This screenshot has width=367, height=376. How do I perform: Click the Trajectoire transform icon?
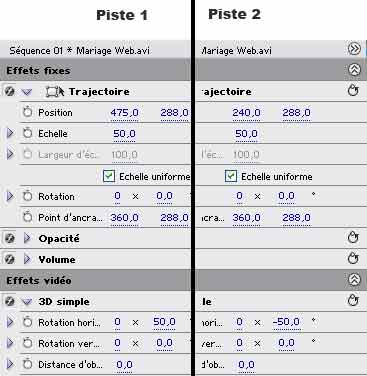click(x=55, y=92)
